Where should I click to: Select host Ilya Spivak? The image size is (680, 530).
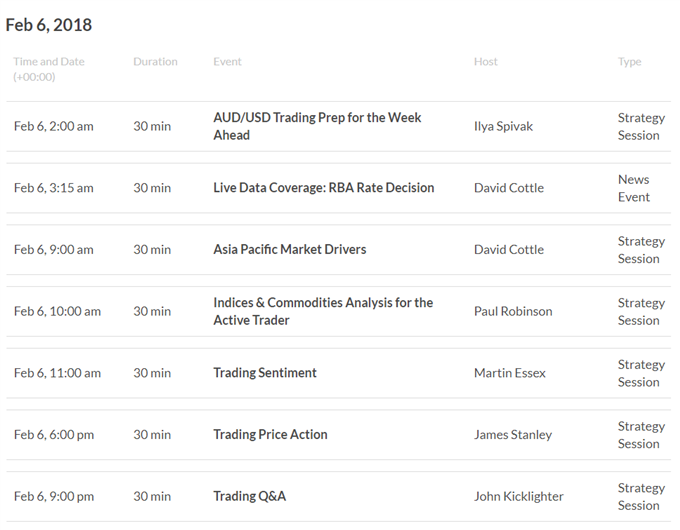pyautogui.click(x=503, y=126)
